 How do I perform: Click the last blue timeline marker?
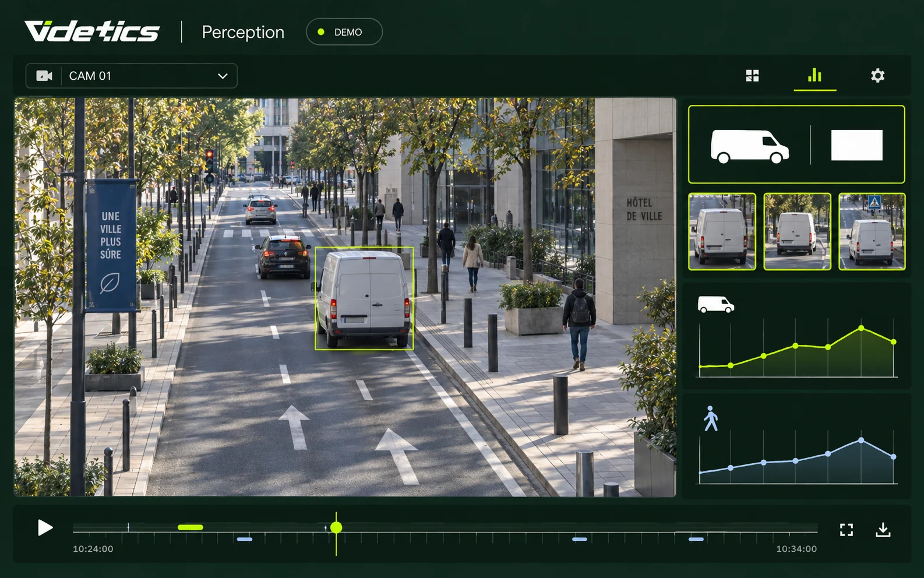tap(696, 540)
